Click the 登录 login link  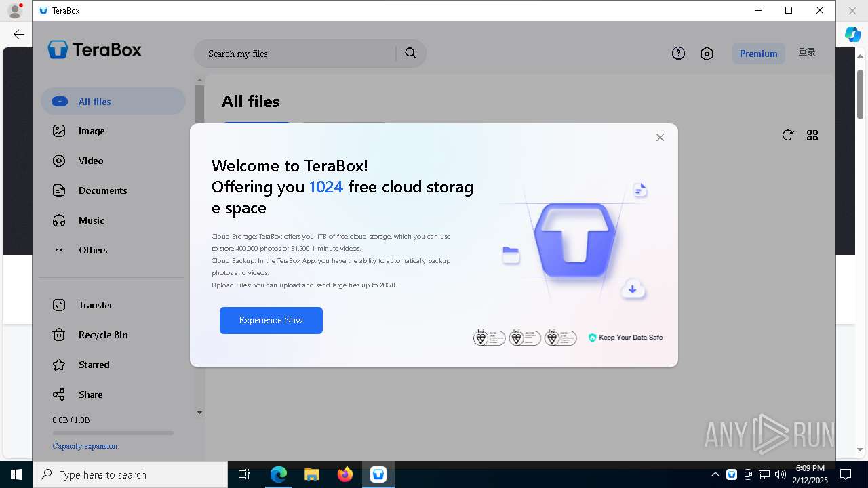[807, 52]
